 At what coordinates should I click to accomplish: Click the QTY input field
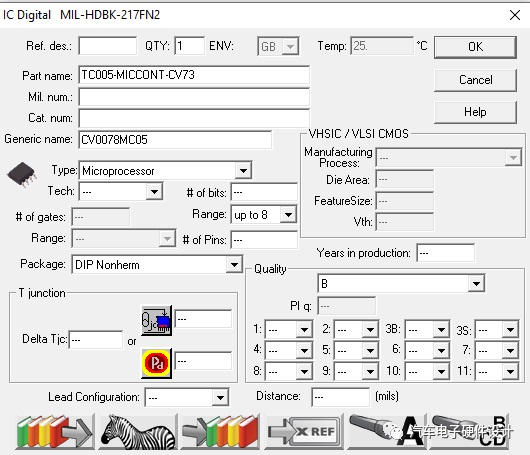[190, 46]
